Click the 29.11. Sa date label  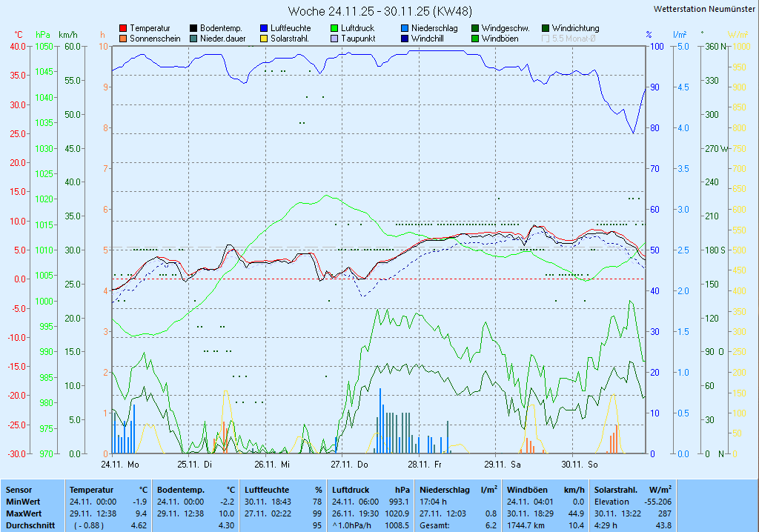pos(503,465)
